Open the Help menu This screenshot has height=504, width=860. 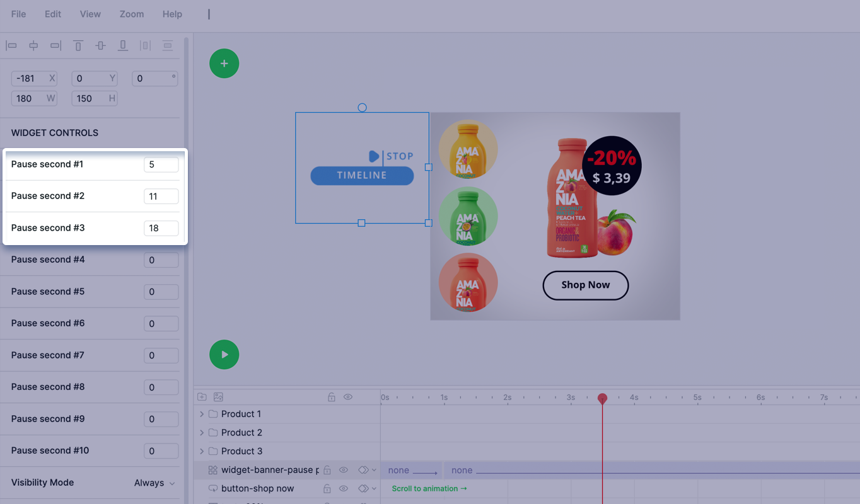pyautogui.click(x=172, y=14)
